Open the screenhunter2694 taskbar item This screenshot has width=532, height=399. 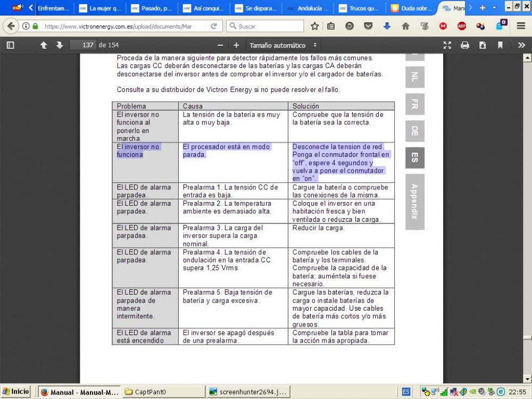[x=248, y=392]
